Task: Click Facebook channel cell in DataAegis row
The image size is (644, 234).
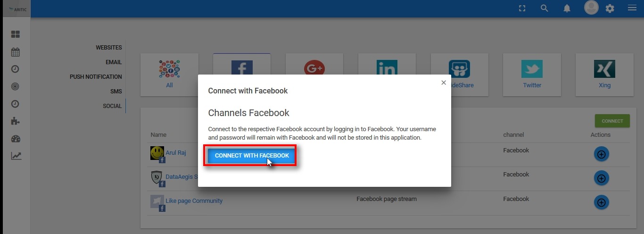Action: [516, 175]
